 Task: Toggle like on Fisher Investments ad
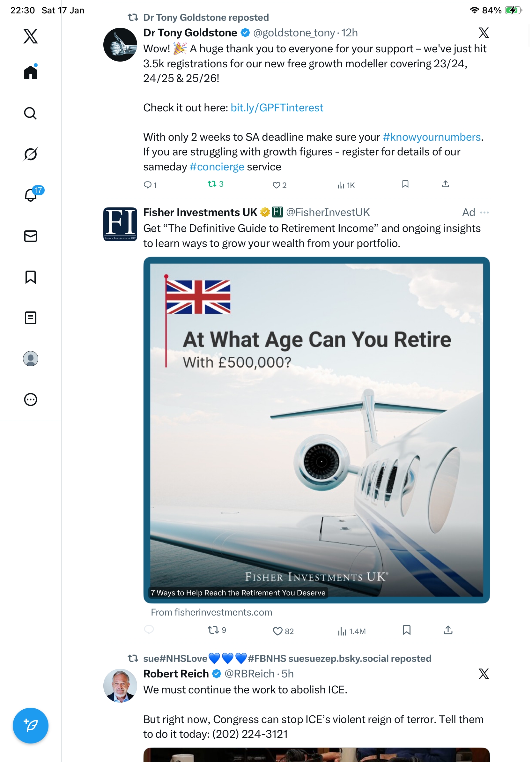coord(277,631)
